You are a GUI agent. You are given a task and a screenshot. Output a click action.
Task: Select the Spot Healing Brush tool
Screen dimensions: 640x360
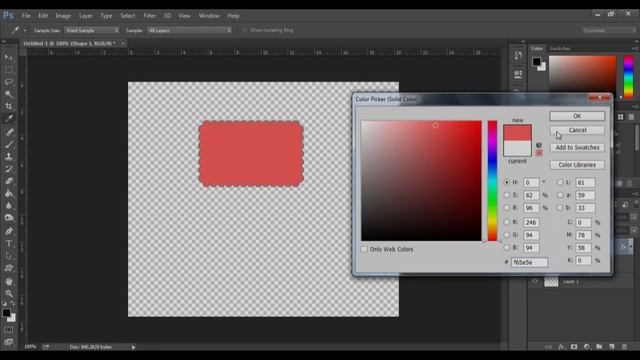(9, 132)
